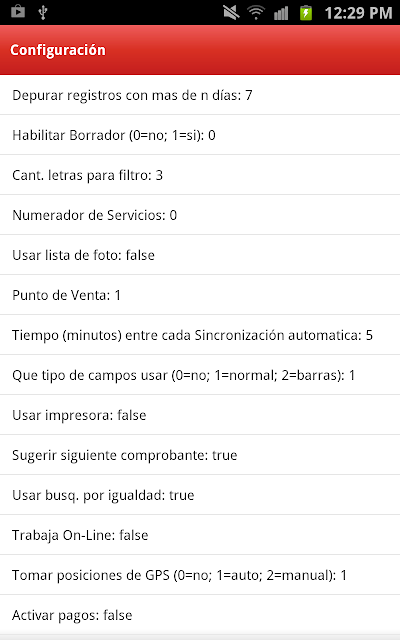Tap the charging battery icon
400x640 pixels.
(x=306, y=12)
